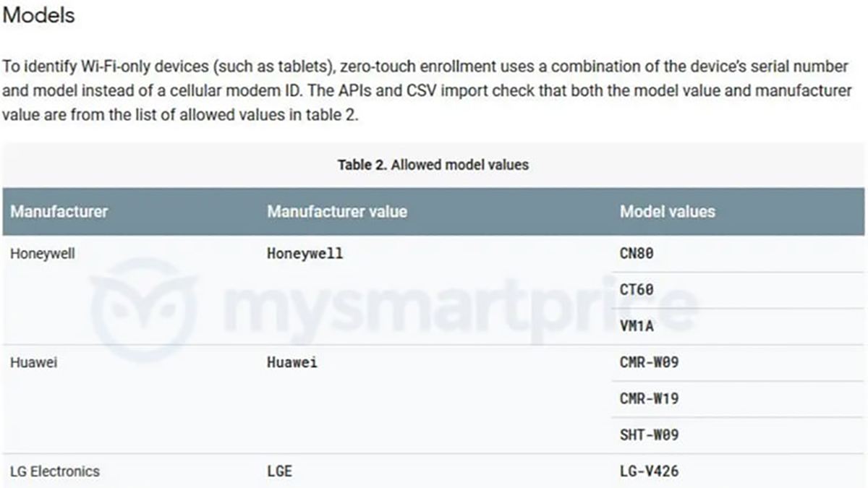Click the Table 2 Allowed model values caption
The height and width of the screenshot is (488, 868).
click(433, 165)
